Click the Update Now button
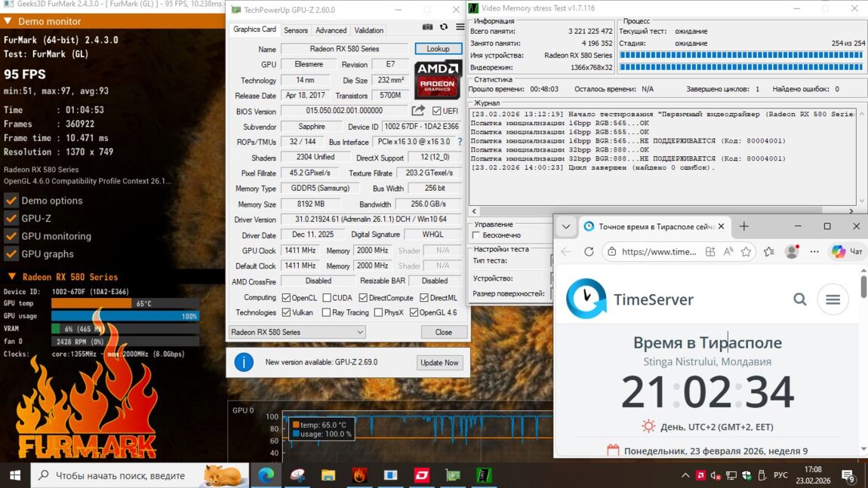The image size is (868, 488). click(439, 362)
